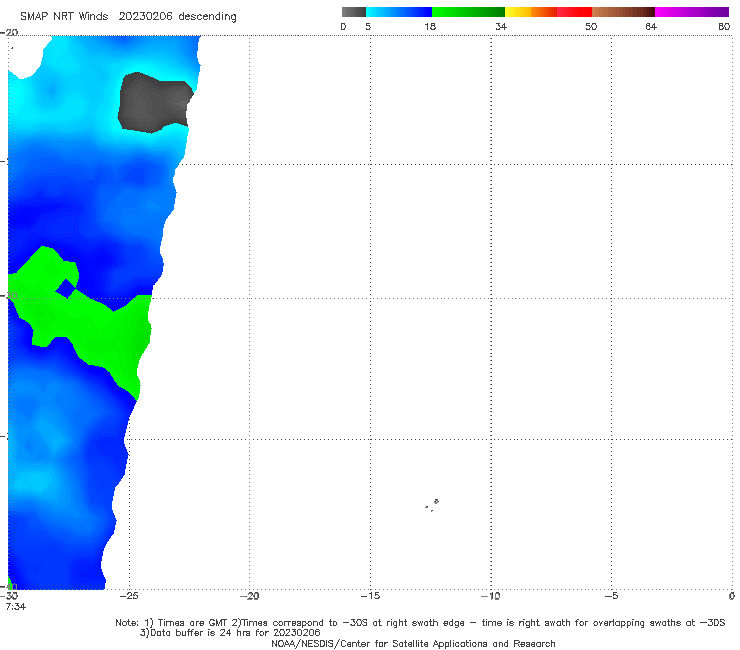Click the colorbar label '50'
Viewport: 740px width, 650px height.
[x=591, y=27]
